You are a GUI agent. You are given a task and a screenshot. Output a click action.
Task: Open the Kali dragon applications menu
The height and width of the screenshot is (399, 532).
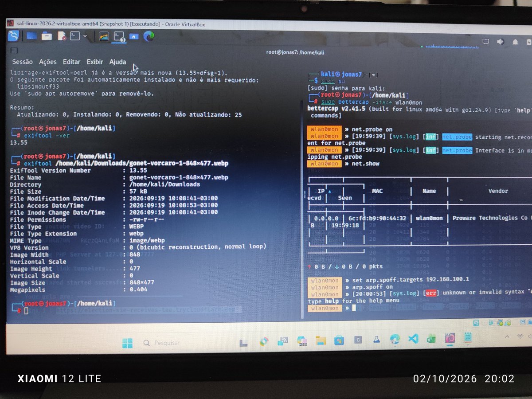pyautogui.click(x=13, y=35)
